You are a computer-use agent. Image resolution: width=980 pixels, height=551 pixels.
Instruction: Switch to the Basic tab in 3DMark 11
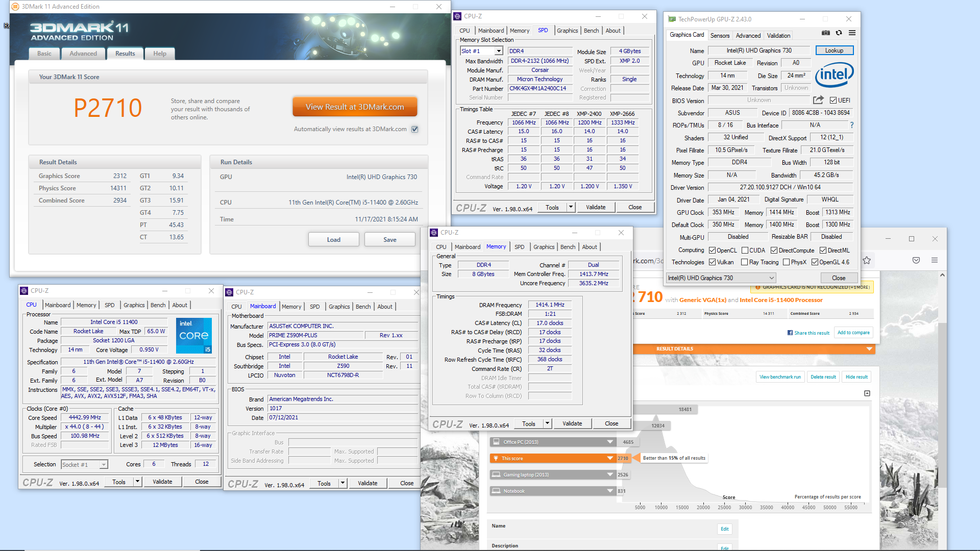(44, 54)
